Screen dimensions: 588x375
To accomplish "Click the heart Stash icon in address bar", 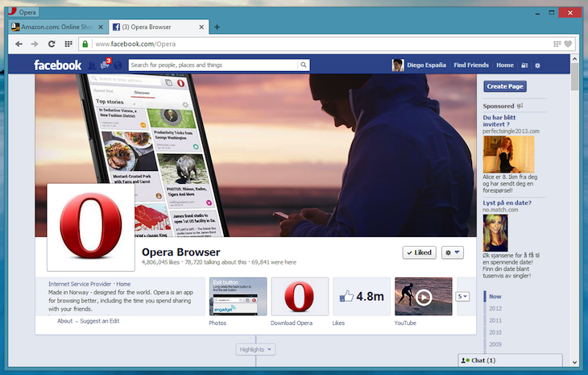I will pyautogui.click(x=568, y=44).
